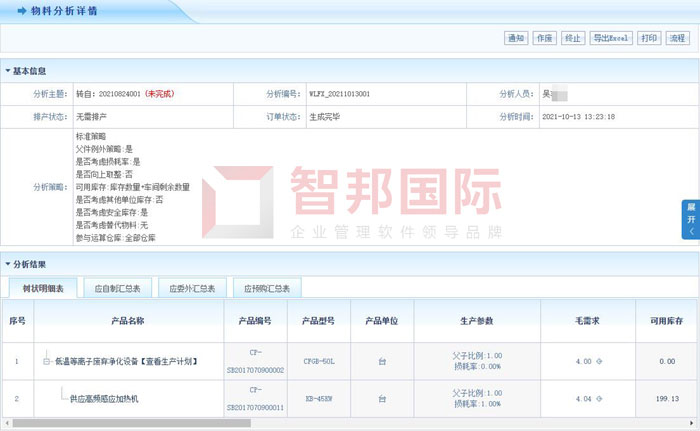Click the 参与运算仓库:全部仓库 line
Viewport: 700px width, 431px height.
pos(115,238)
